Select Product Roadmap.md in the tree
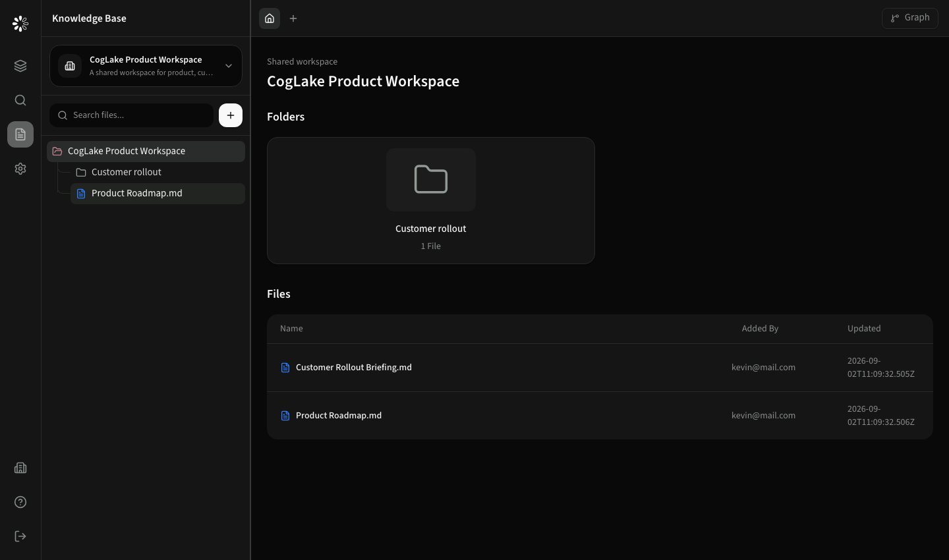This screenshot has width=949, height=560. [x=158, y=193]
